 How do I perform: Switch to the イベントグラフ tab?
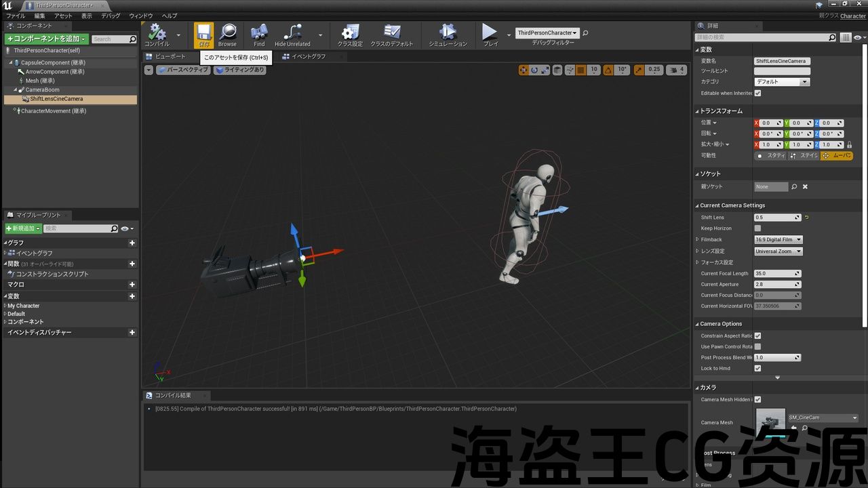coord(308,56)
